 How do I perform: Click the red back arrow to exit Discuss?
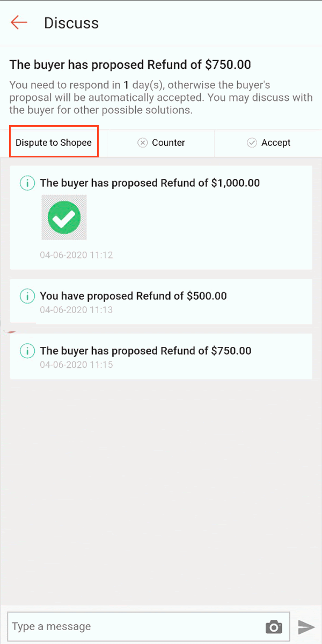coord(17,23)
